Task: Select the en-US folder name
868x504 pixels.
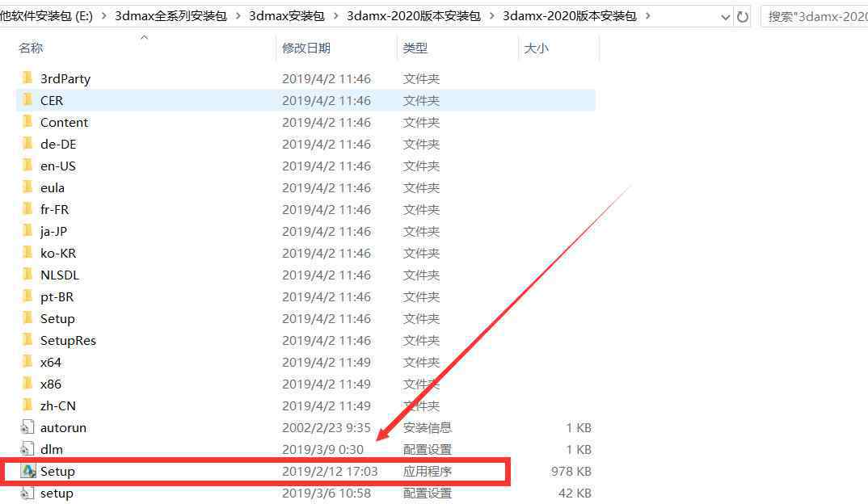Action: 58,166
